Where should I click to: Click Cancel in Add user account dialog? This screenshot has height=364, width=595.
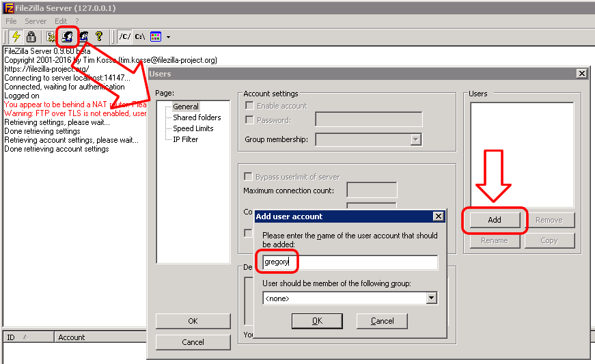point(382,321)
